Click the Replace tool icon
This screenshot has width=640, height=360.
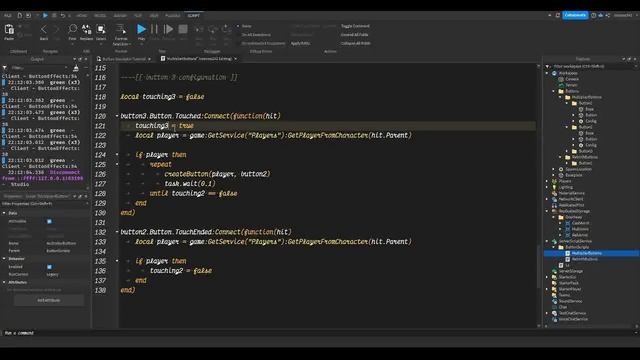pos(87,29)
